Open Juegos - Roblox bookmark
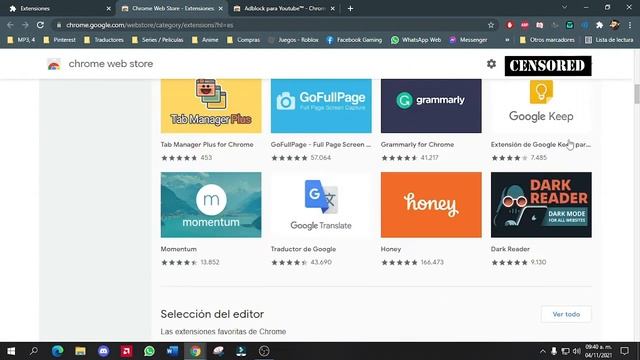 click(x=293, y=40)
